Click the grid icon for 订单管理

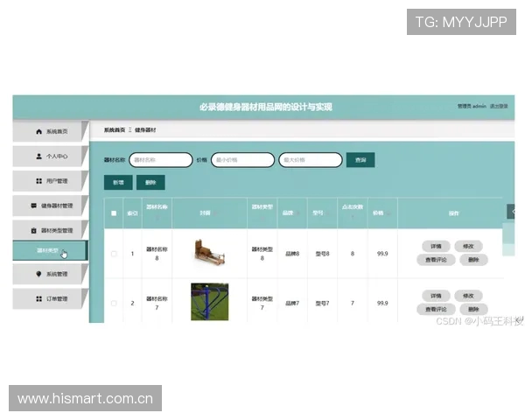[38, 298]
